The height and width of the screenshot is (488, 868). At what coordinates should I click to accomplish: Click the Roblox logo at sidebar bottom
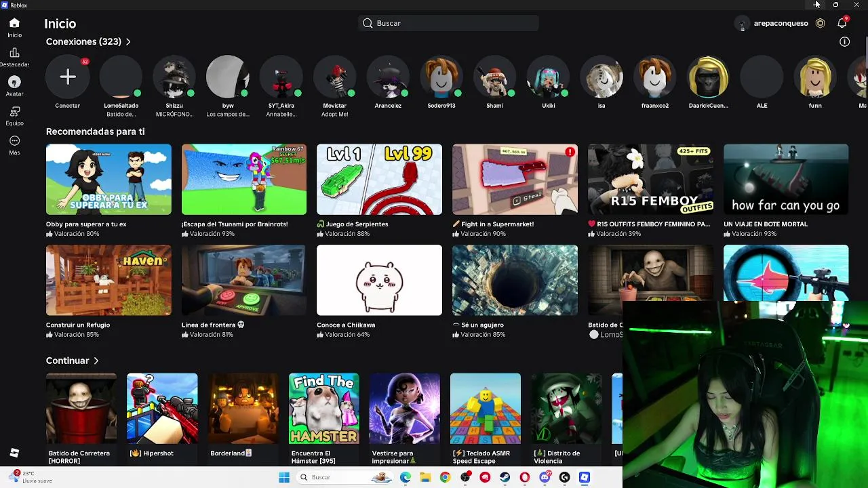pos(14,453)
